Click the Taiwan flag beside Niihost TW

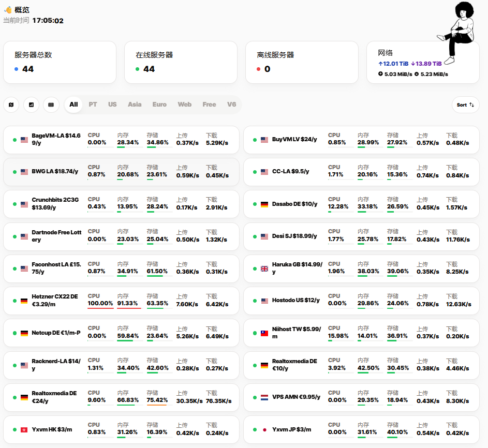click(x=264, y=333)
